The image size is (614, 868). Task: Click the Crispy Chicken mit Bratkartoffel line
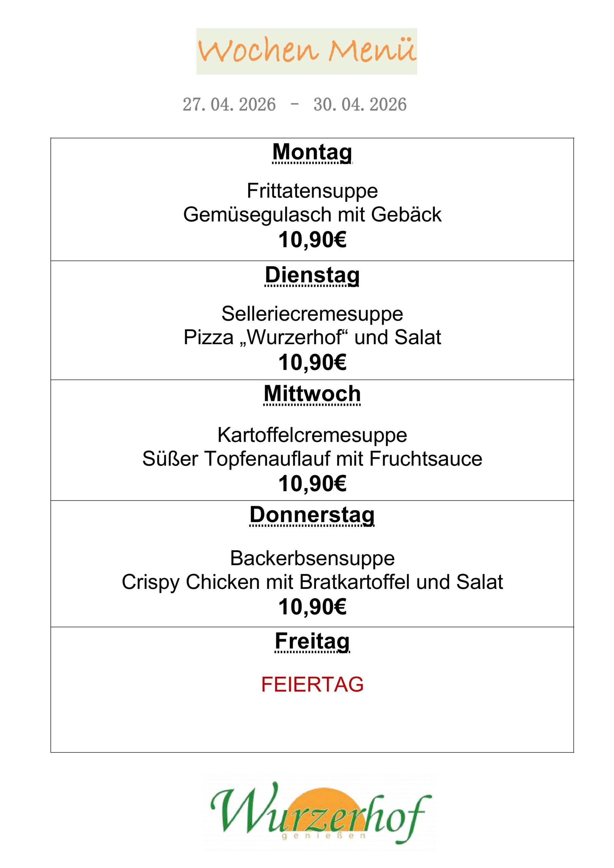click(x=312, y=582)
